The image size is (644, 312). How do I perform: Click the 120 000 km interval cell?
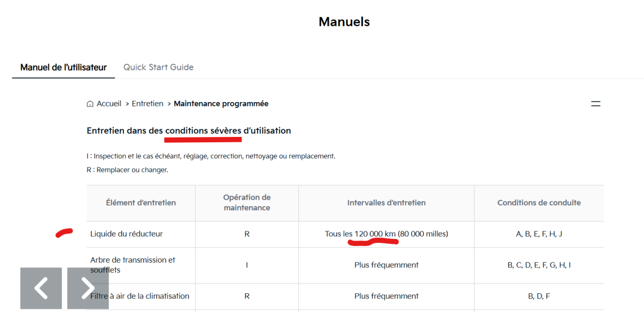[386, 234]
